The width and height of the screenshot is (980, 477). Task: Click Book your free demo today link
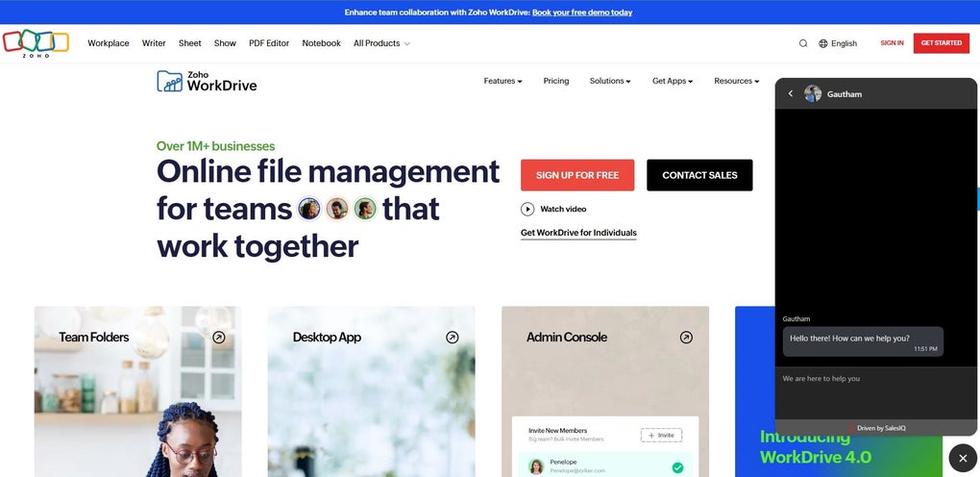tap(582, 13)
